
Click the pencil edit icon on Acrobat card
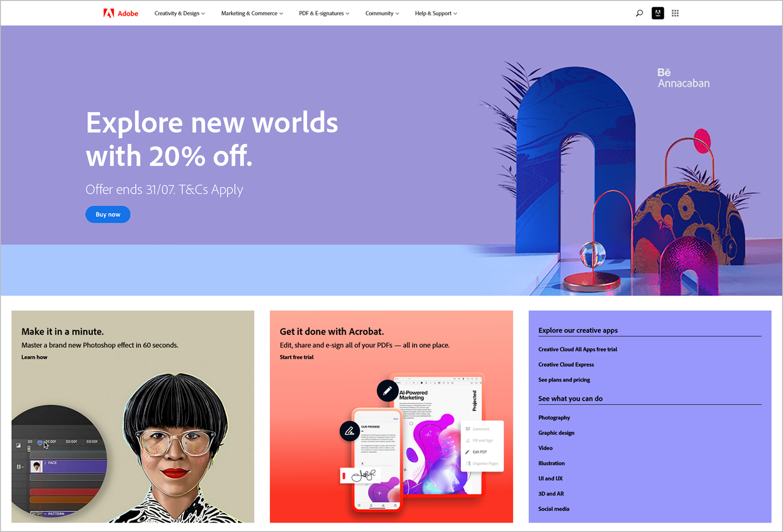387,391
